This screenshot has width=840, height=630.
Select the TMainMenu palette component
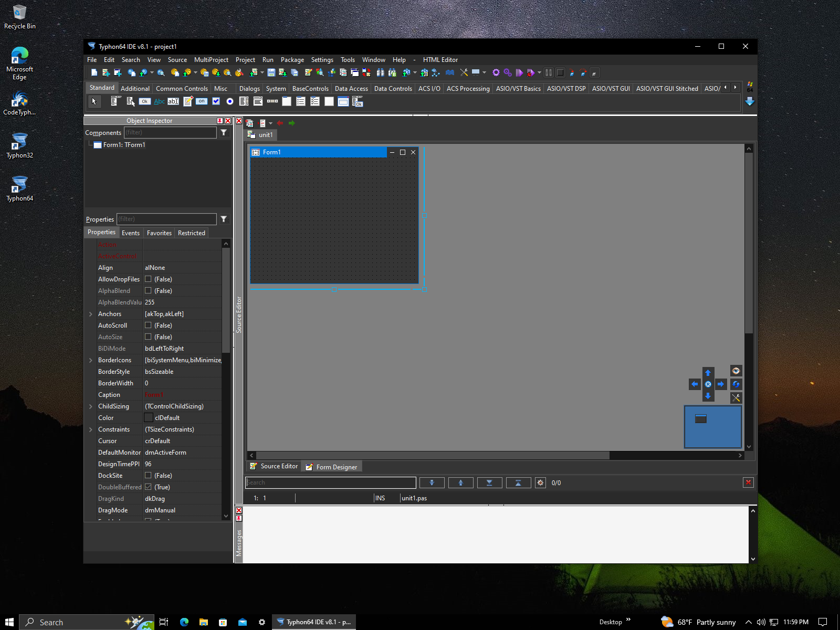(116, 102)
